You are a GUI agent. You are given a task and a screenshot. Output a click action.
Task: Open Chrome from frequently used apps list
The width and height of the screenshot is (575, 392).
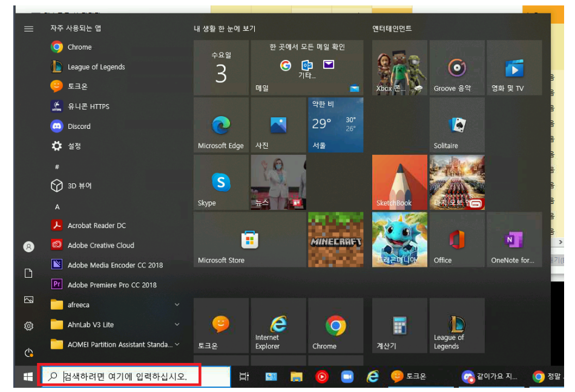click(x=116, y=47)
